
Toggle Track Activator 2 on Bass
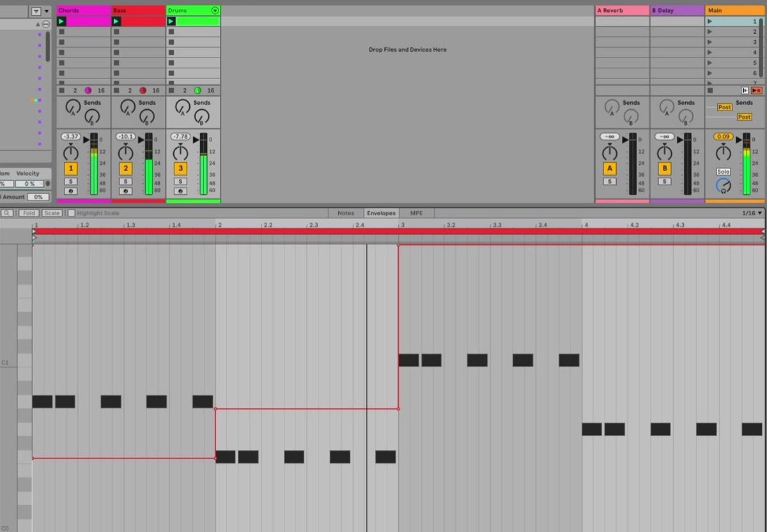(x=126, y=169)
